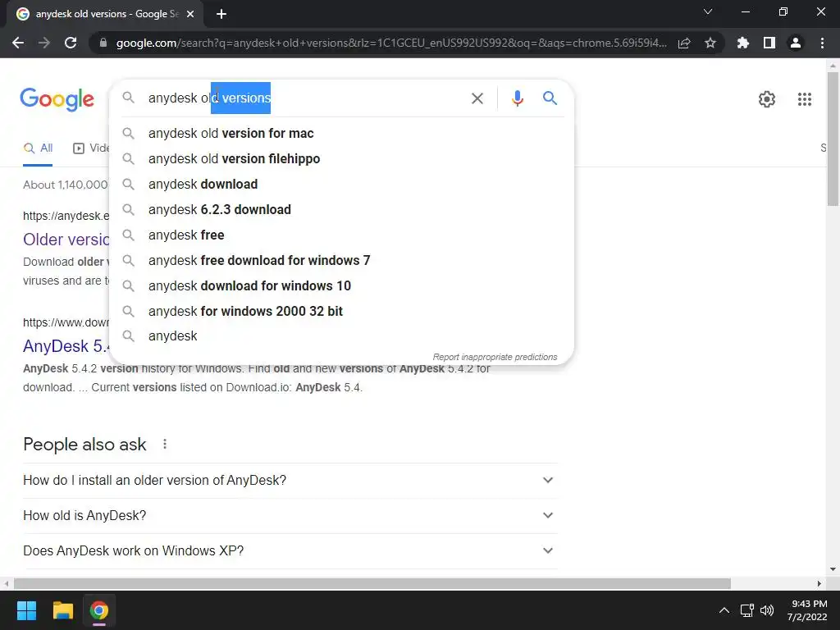Open Windows Start menu
Image resolution: width=840 pixels, height=630 pixels.
coord(26,610)
